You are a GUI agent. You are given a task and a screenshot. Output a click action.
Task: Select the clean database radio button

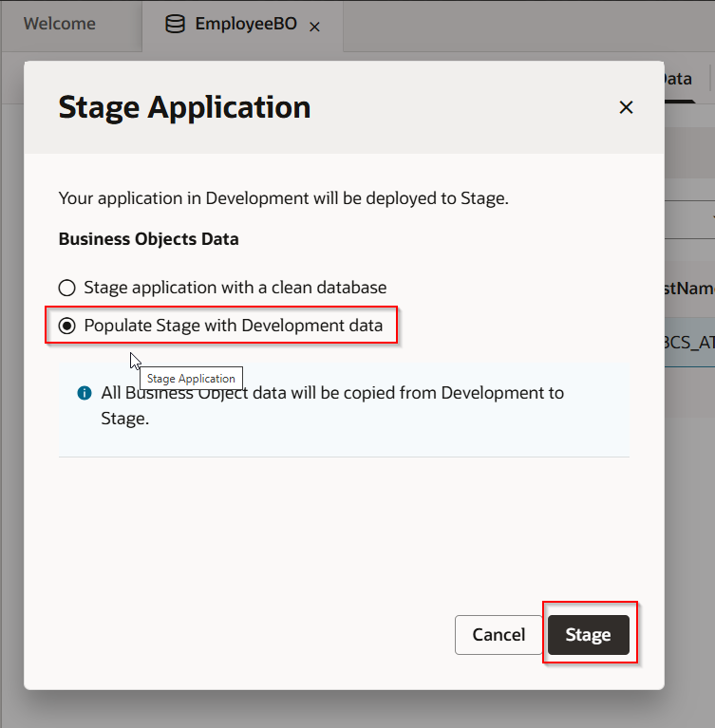[x=66, y=288]
